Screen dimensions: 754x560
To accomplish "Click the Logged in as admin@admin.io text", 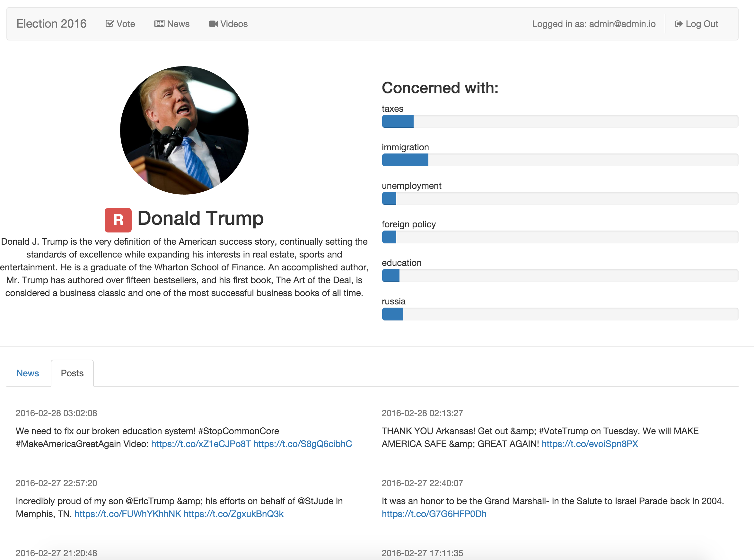I will 593,24.
